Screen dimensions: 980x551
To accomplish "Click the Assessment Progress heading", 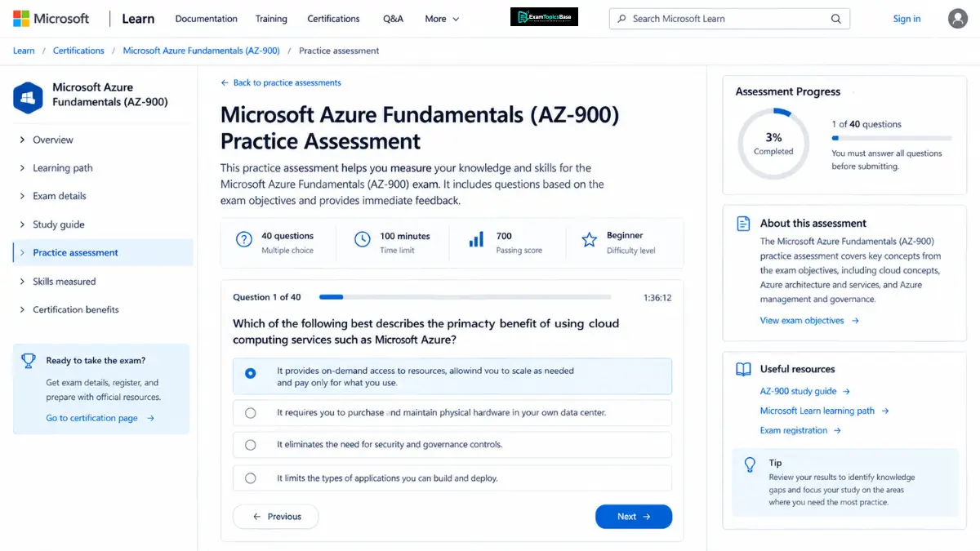I will pos(787,91).
